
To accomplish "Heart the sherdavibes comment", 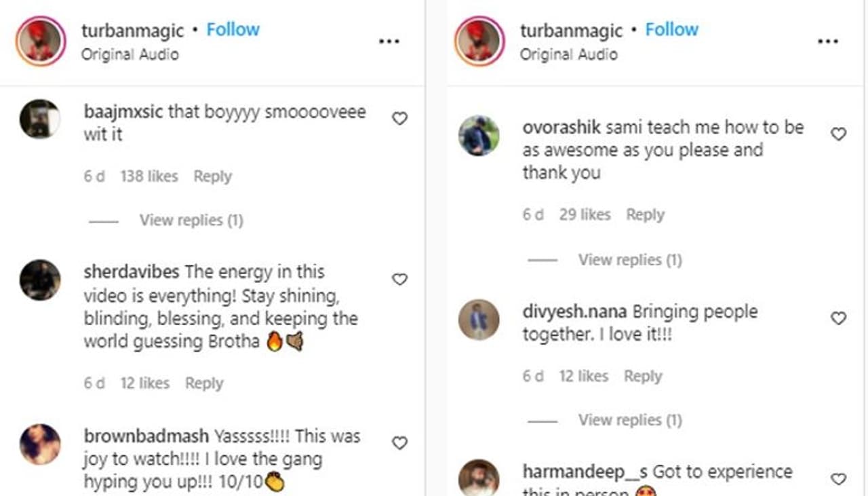I will 400,280.
